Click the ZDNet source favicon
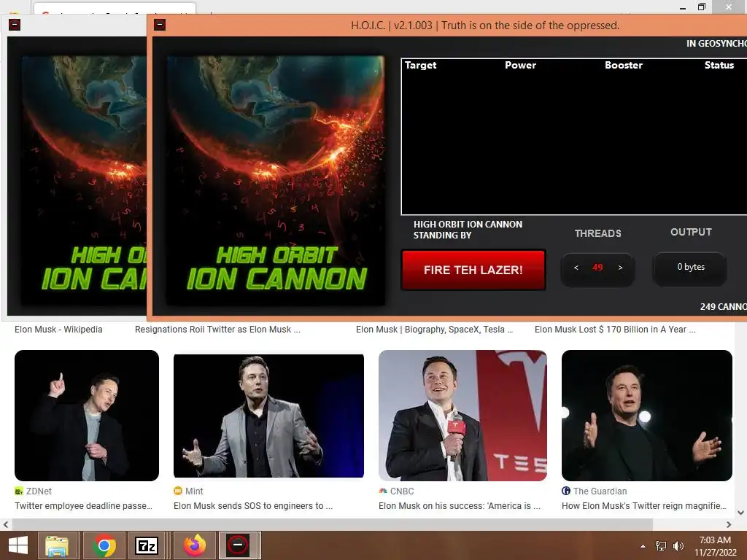Viewport: 747px width, 560px height. (x=18, y=491)
